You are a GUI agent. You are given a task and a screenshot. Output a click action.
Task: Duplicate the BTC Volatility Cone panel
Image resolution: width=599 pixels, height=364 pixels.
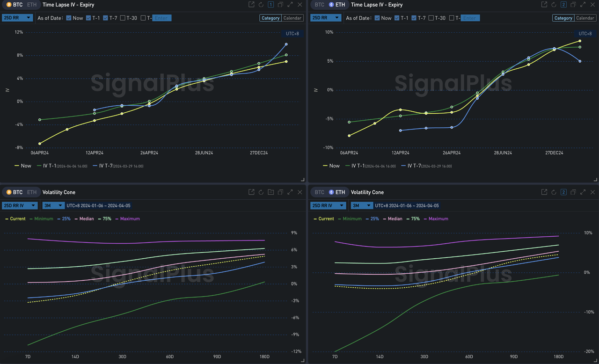280,192
